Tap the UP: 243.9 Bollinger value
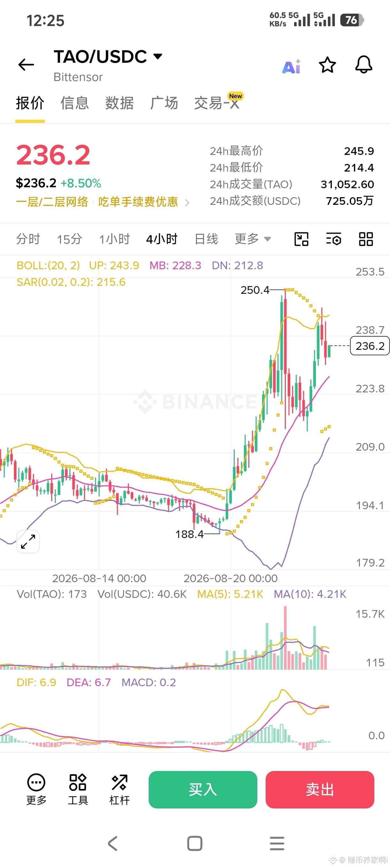The image size is (390, 868). click(x=114, y=266)
